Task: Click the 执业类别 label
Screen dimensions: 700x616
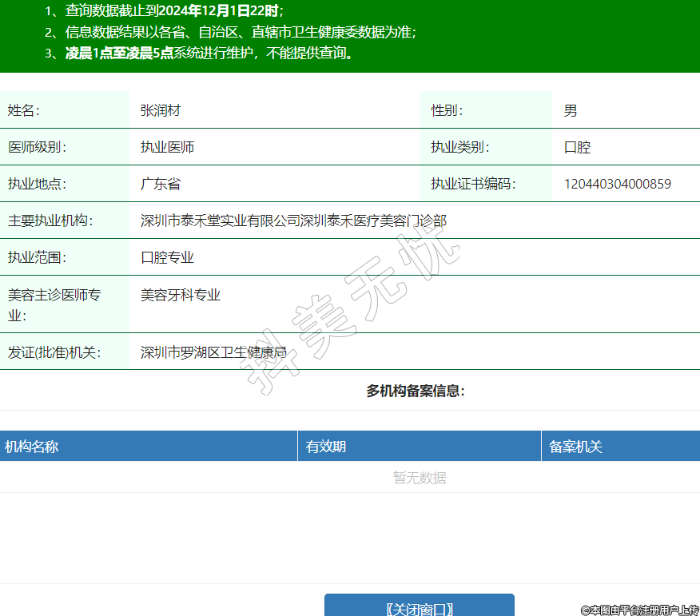Action: pyautogui.click(x=459, y=147)
